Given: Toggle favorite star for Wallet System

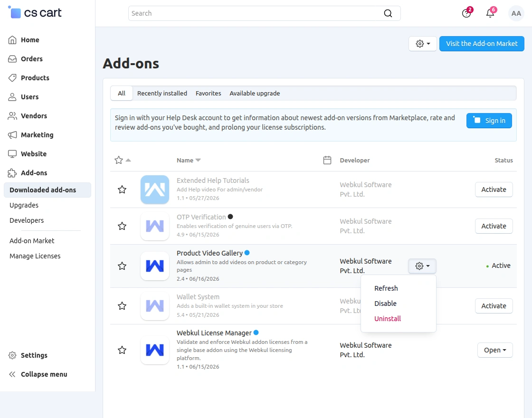Looking at the screenshot, I should point(122,306).
